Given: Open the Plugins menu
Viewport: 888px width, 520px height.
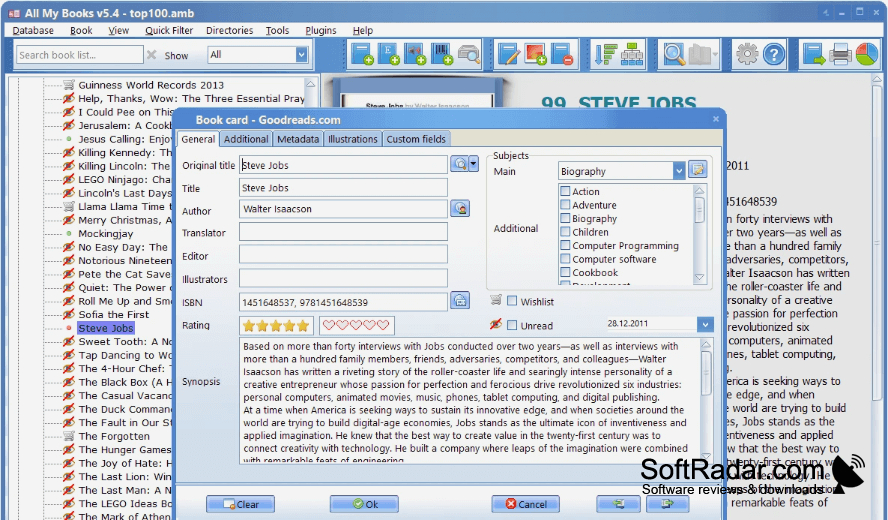Looking at the screenshot, I should [321, 31].
